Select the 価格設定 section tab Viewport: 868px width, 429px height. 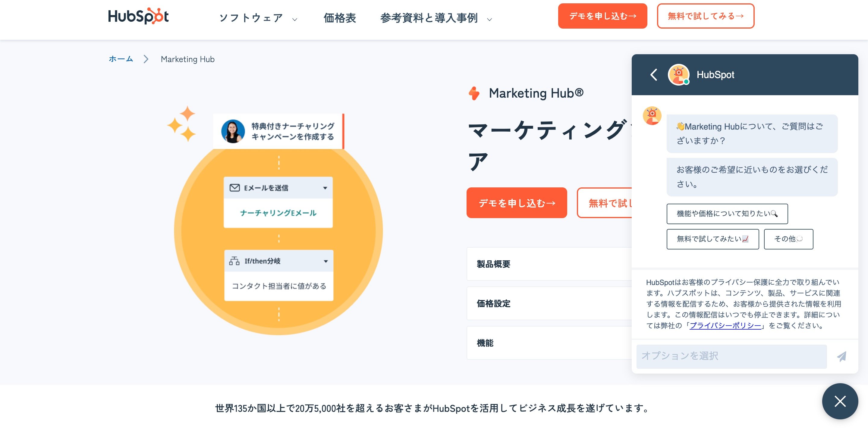[549, 303]
